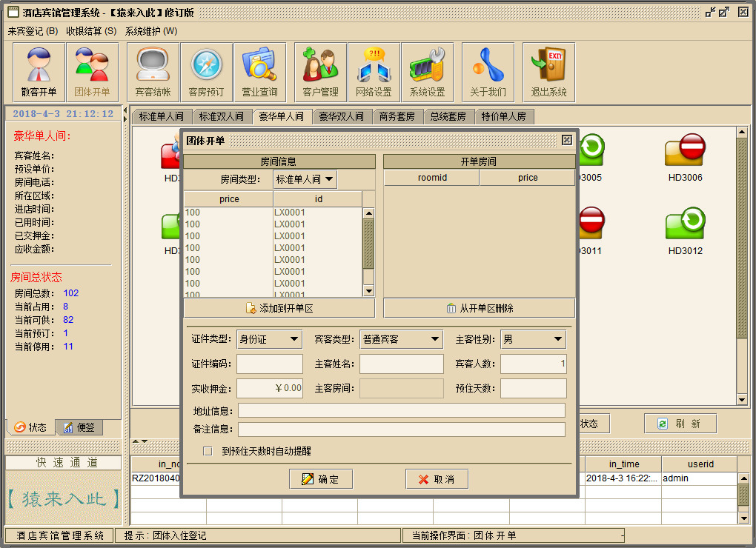756x548 pixels.
Task: Switch to 标准单人间 tab
Action: pyautogui.click(x=162, y=116)
